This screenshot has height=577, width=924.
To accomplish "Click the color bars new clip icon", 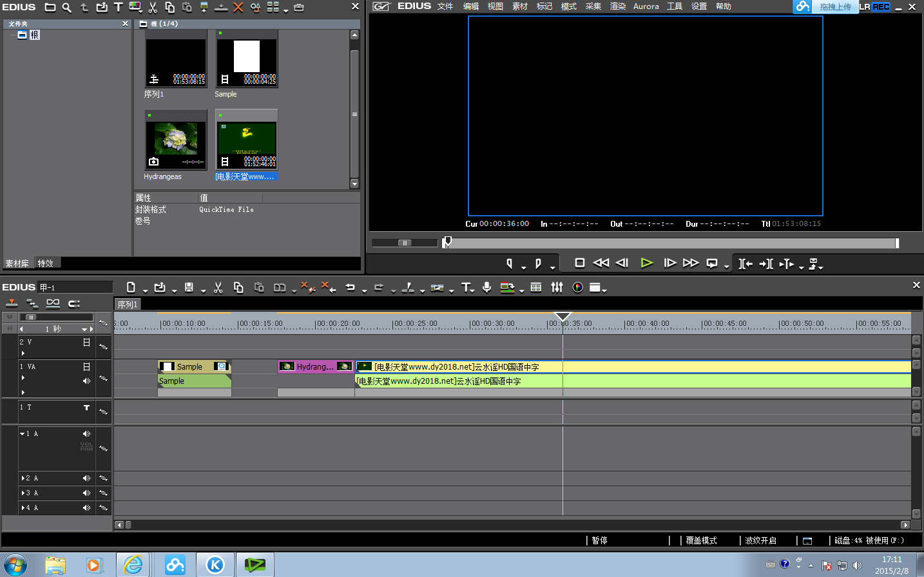I will coord(135,8).
